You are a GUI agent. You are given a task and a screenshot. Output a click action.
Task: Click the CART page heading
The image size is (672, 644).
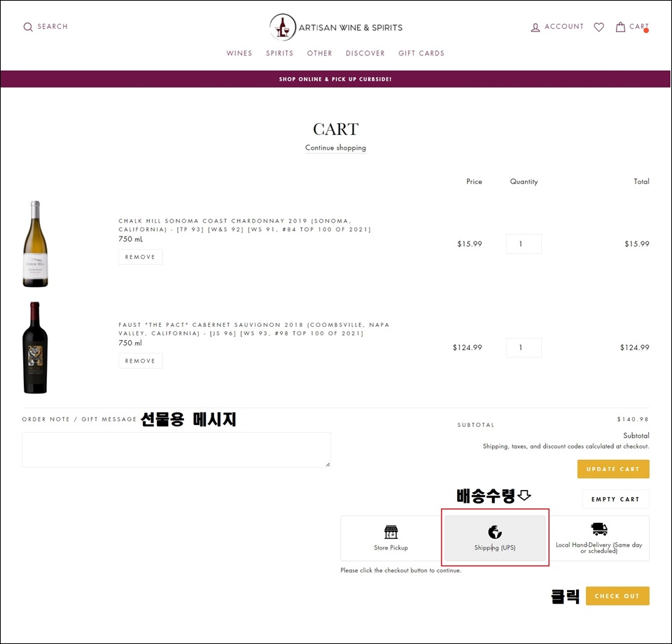click(335, 129)
